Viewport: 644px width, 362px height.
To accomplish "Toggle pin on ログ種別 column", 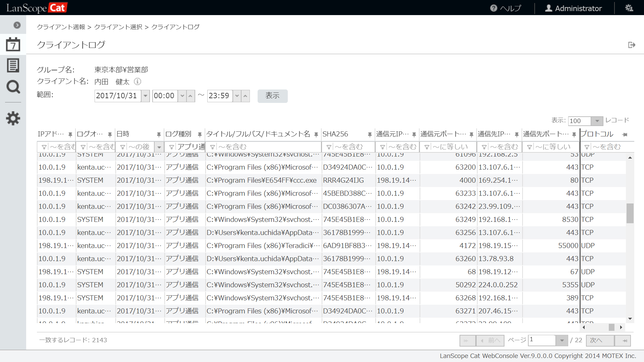I will pos(200,134).
